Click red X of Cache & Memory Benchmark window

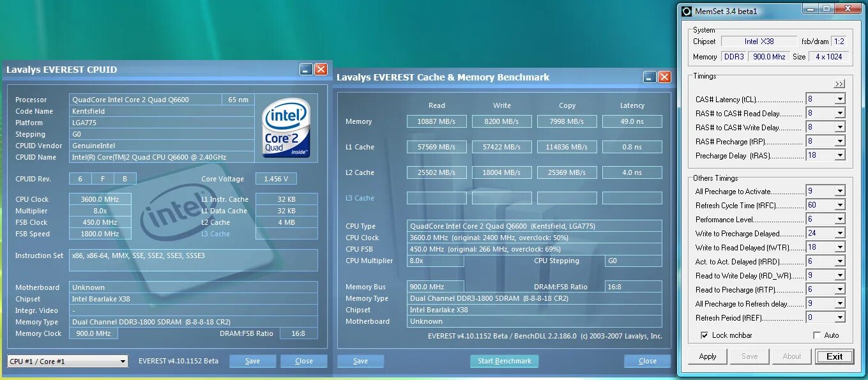pos(664,77)
